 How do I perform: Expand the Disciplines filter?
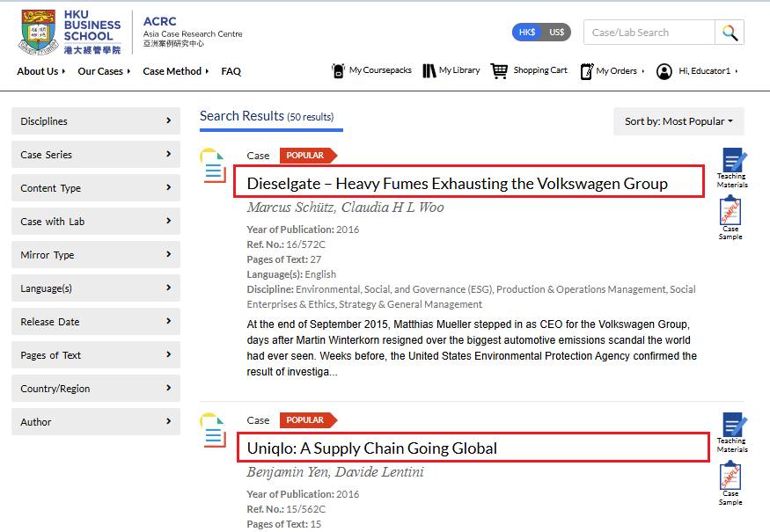96,121
